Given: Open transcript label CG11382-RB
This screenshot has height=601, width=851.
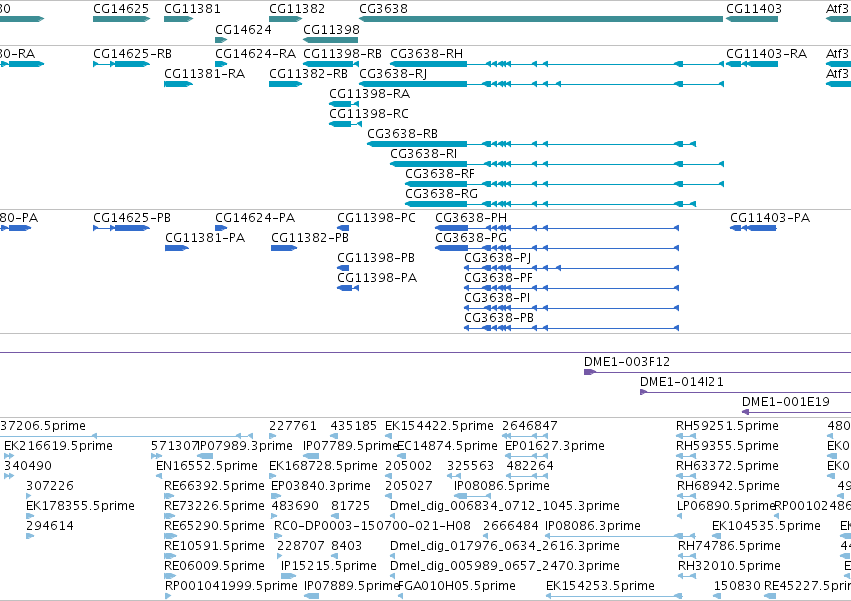Looking at the screenshot, I should click(308, 74).
